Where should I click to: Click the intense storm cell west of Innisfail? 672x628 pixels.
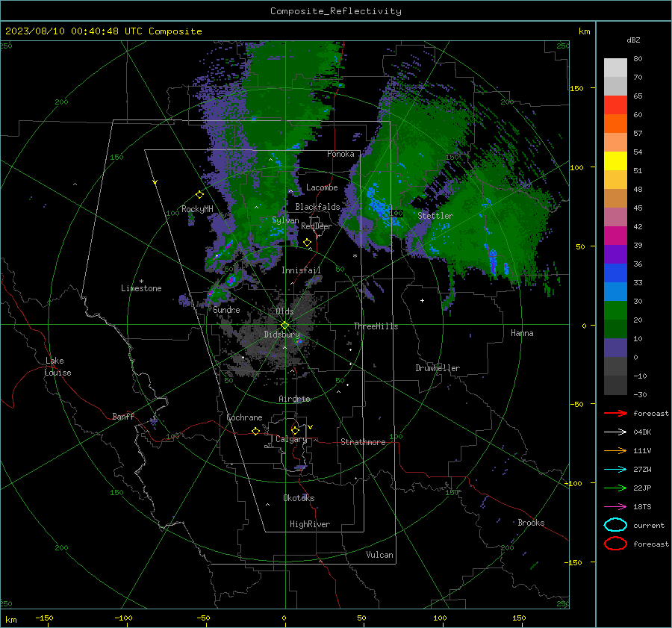[x=231, y=281]
